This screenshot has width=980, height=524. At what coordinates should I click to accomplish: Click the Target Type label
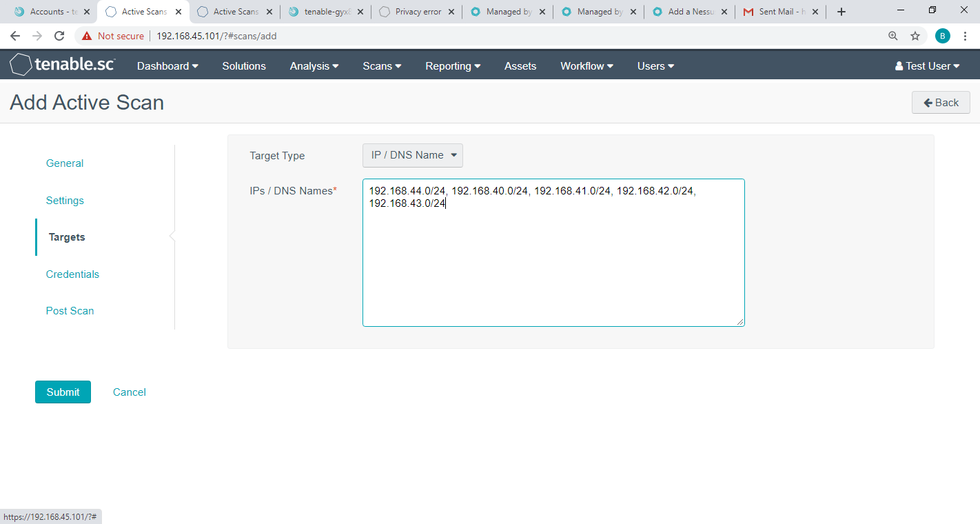click(277, 156)
